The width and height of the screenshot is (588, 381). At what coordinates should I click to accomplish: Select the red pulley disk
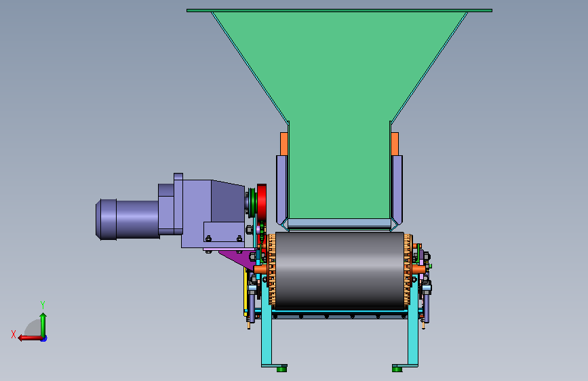[262, 203]
